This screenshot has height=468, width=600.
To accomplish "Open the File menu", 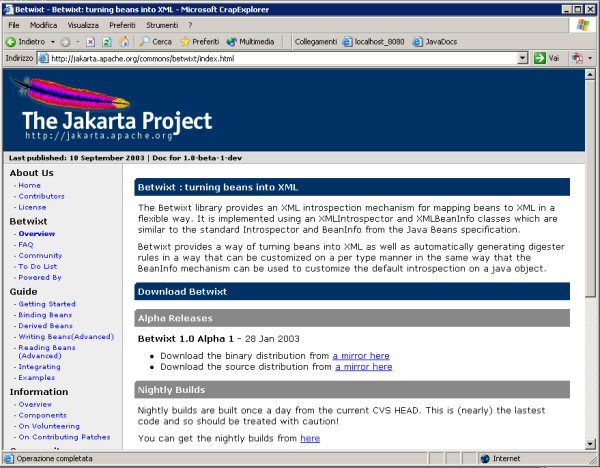I will click(14, 25).
